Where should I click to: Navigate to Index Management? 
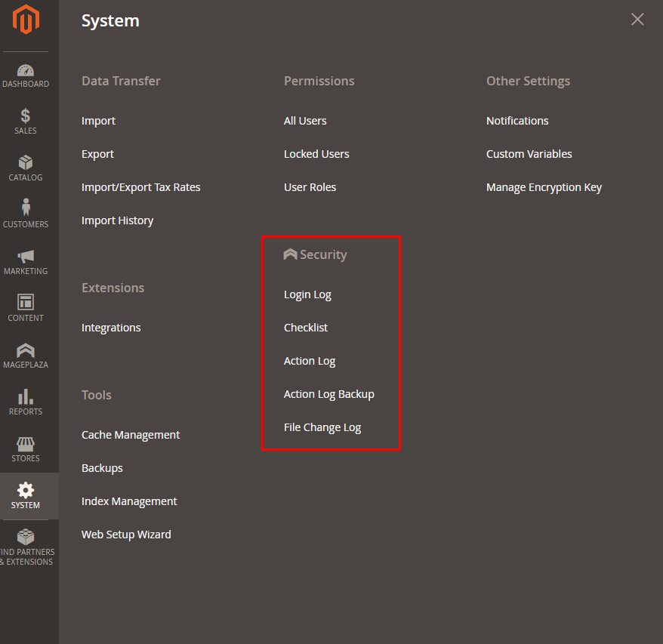pos(129,501)
